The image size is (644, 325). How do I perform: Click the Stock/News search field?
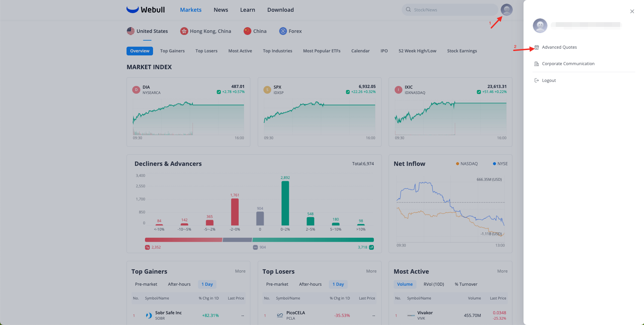pyautogui.click(x=451, y=10)
